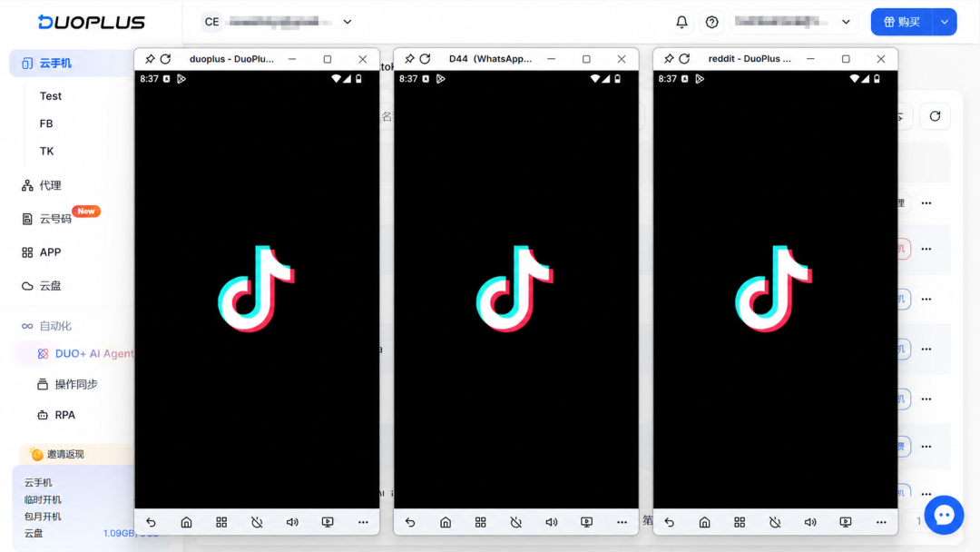The width and height of the screenshot is (980, 552).
Task: Tap TikTok splash screen in D44 window
Action: tap(515, 289)
